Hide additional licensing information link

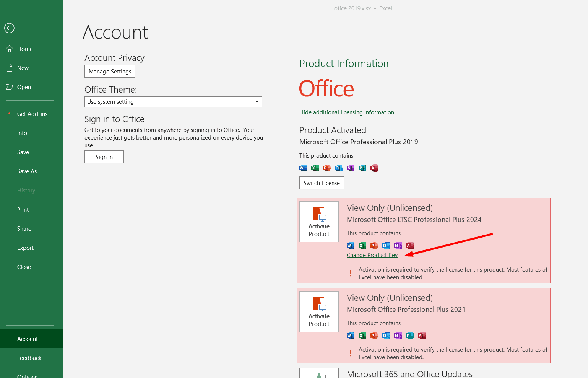pos(346,112)
